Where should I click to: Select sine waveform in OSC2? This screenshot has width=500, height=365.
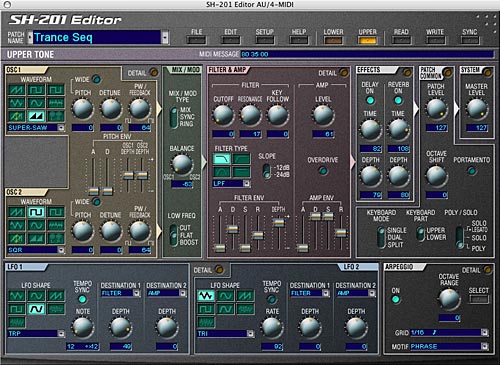pos(36,225)
